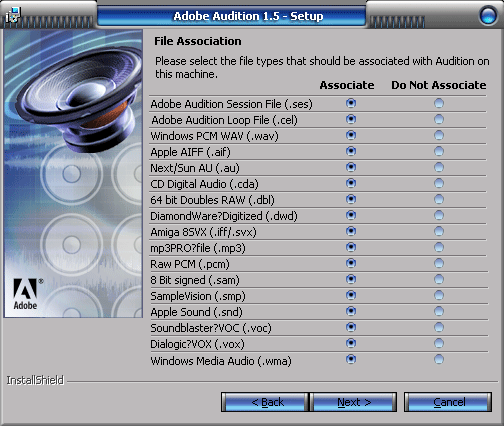Select Associate for DiamondWare Digitized (.dwd)
The image size is (504, 426).
351,215
